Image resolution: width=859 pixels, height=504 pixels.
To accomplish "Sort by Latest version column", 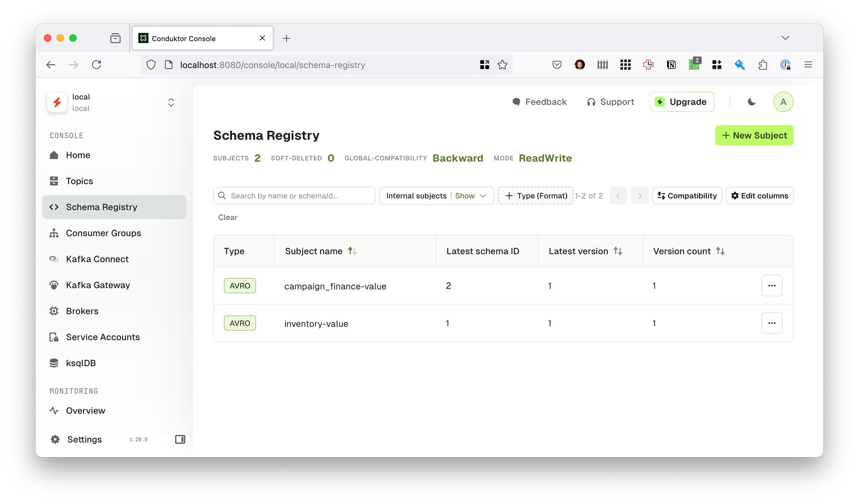I will 618,251.
